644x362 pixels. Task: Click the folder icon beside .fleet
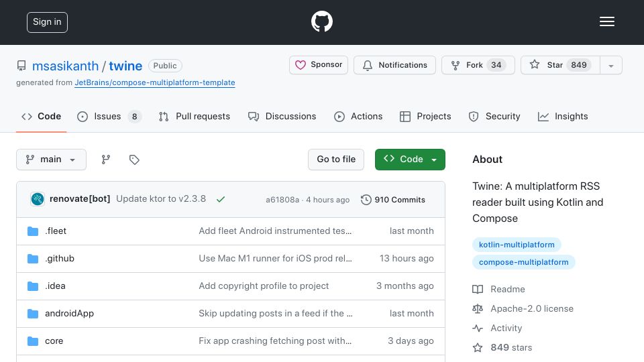pos(33,231)
